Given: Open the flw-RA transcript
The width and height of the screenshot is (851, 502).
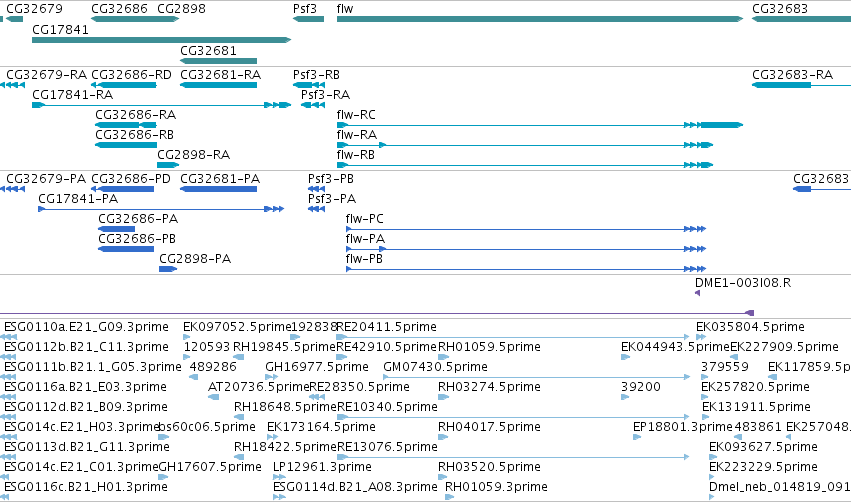Looking at the screenshot, I should point(524,145).
